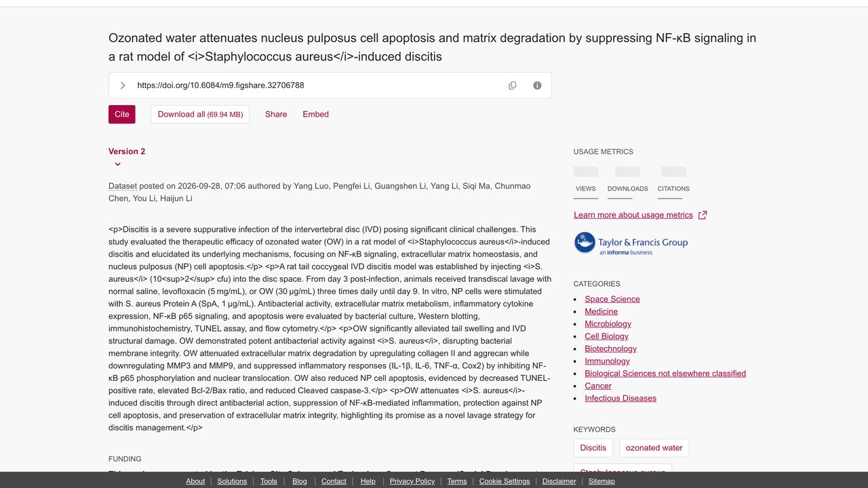Image resolution: width=868 pixels, height=488 pixels.
Task: Open the Privacy Policy footer link
Action: (412, 481)
